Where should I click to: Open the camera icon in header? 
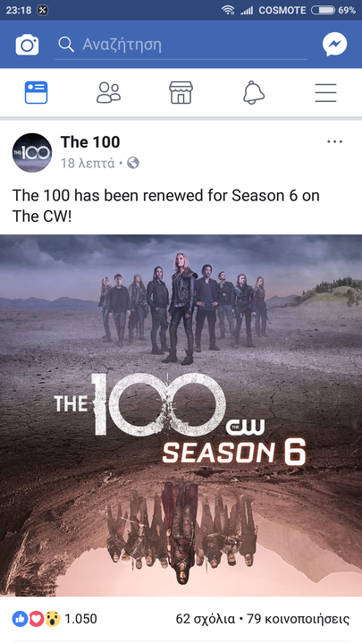click(x=27, y=45)
